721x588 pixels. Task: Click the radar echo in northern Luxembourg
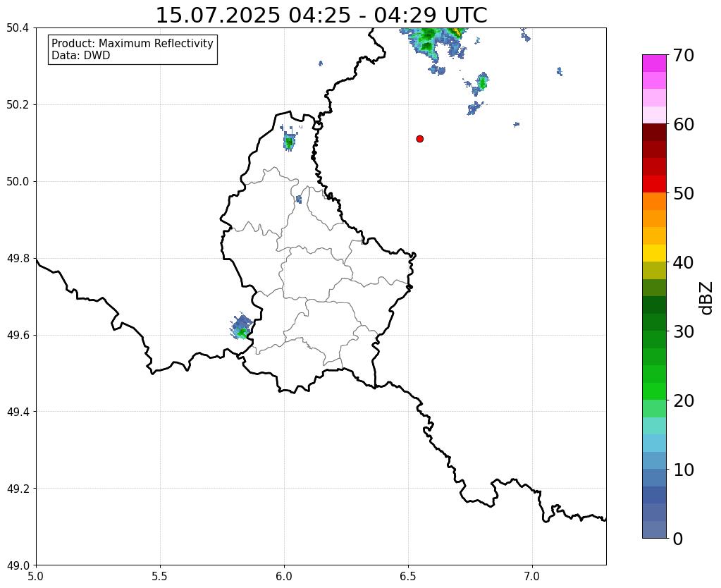click(x=289, y=140)
